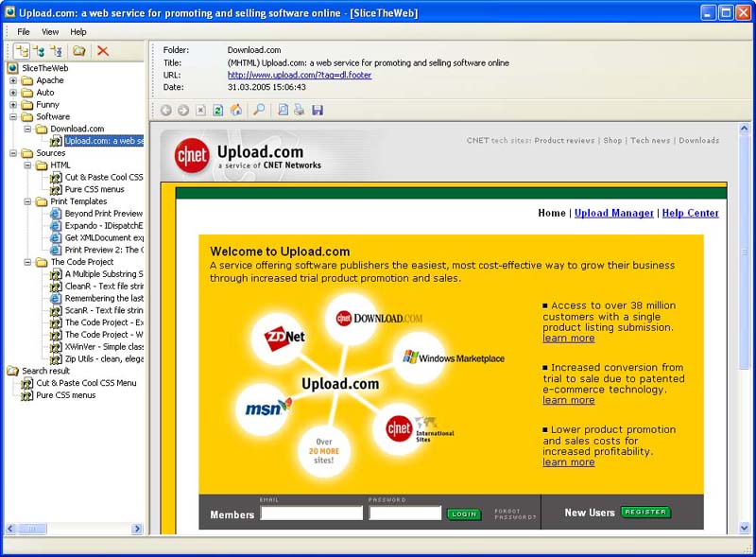The width and height of the screenshot is (756, 557).
Task: Refresh the page with the green arrows icon
Action: coord(218,111)
